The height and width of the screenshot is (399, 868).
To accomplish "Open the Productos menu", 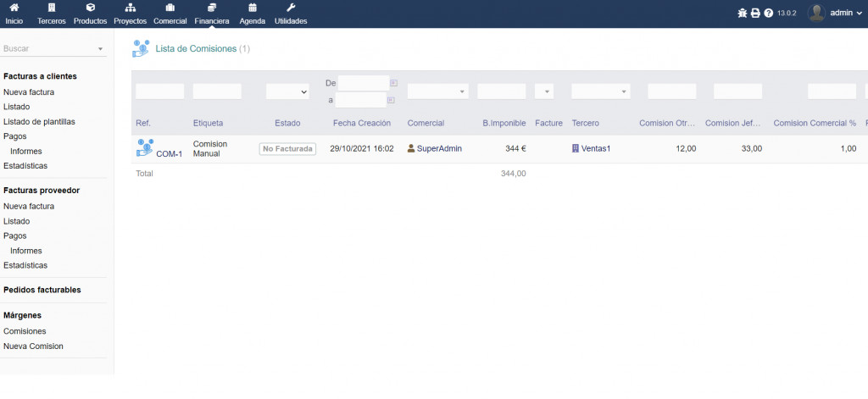I will click(90, 14).
